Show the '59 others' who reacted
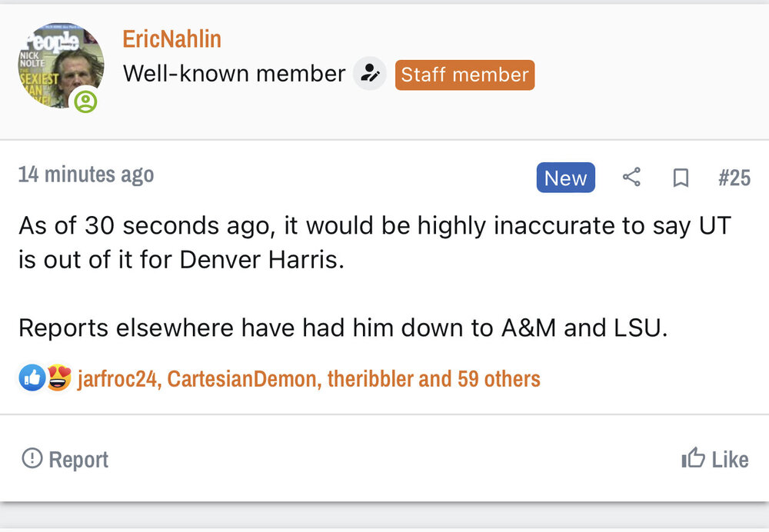This screenshot has width=769, height=532. [x=498, y=379]
